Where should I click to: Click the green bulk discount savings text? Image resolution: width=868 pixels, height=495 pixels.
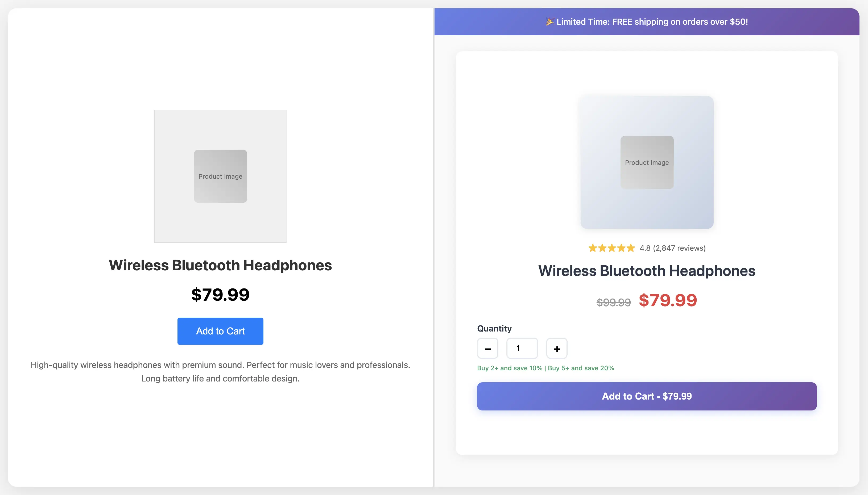pos(545,368)
